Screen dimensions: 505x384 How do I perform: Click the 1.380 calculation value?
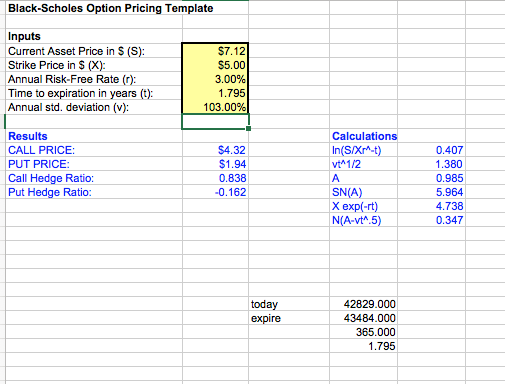coord(449,164)
